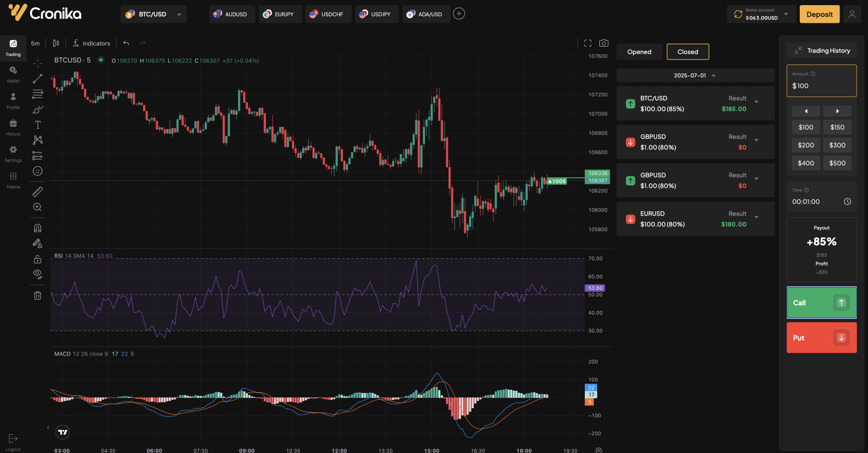Click the Amount input field
The image size is (868, 453).
[x=822, y=81]
